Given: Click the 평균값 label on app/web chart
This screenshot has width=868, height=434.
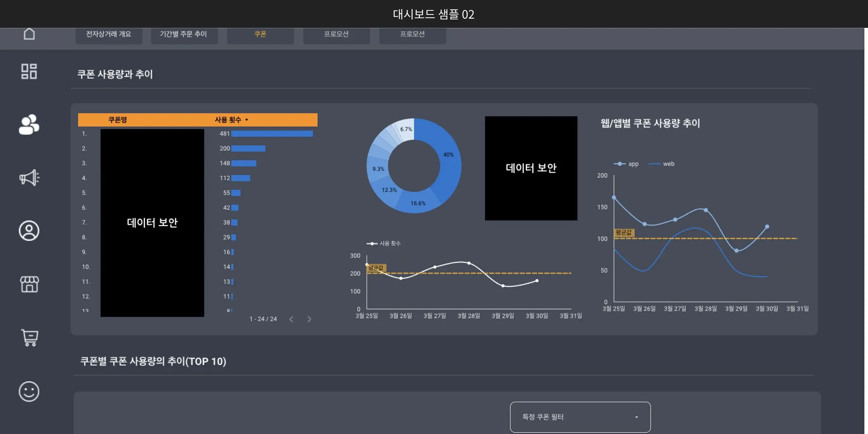Looking at the screenshot, I should pos(624,233).
